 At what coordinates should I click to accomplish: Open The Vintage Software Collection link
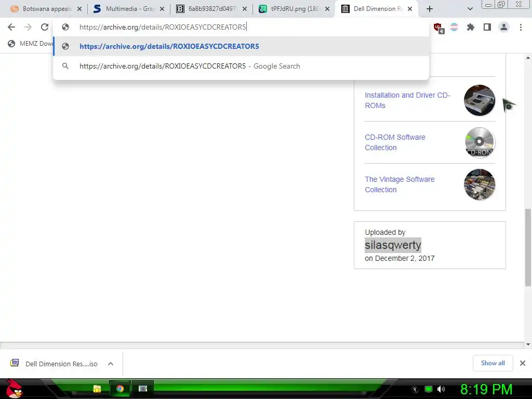coord(400,184)
